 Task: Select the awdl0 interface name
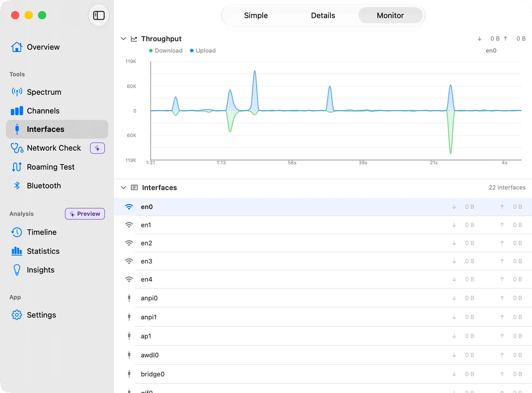150,355
